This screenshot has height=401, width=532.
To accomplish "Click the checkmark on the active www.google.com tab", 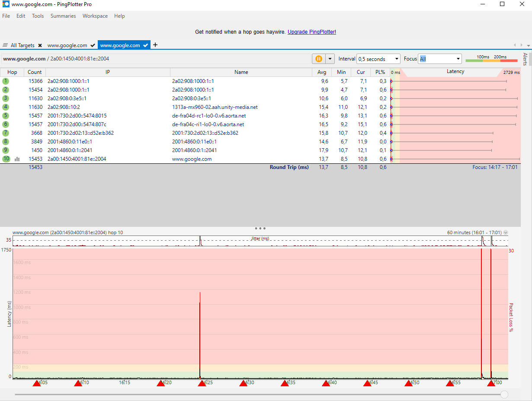I will [146, 45].
